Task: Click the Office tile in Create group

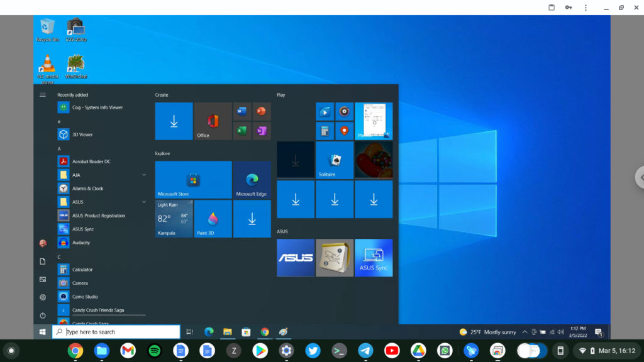Action: [213, 121]
